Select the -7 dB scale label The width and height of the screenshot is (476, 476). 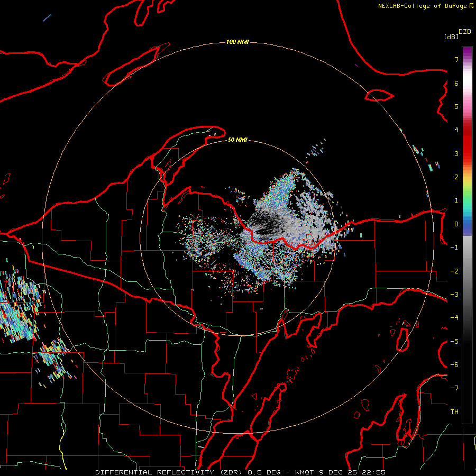[x=454, y=388]
